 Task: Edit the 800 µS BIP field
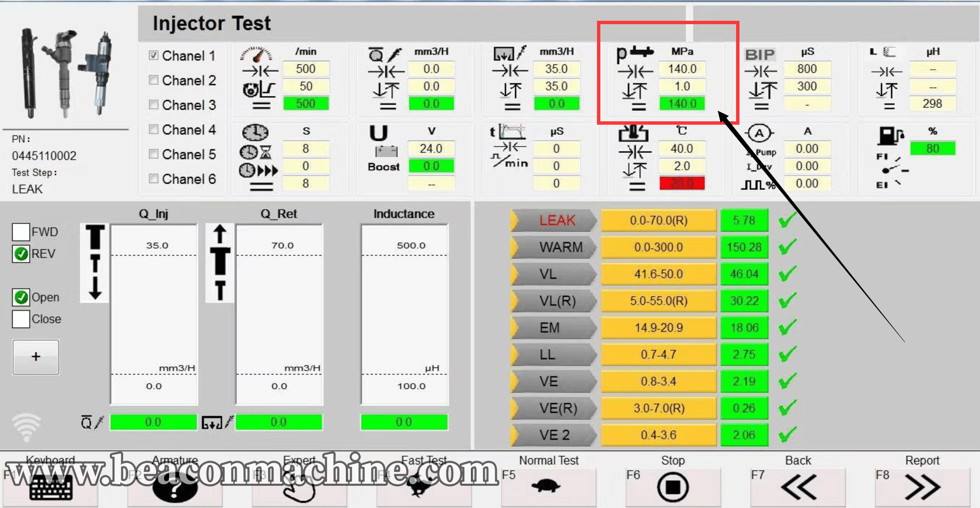pyautogui.click(x=807, y=69)
